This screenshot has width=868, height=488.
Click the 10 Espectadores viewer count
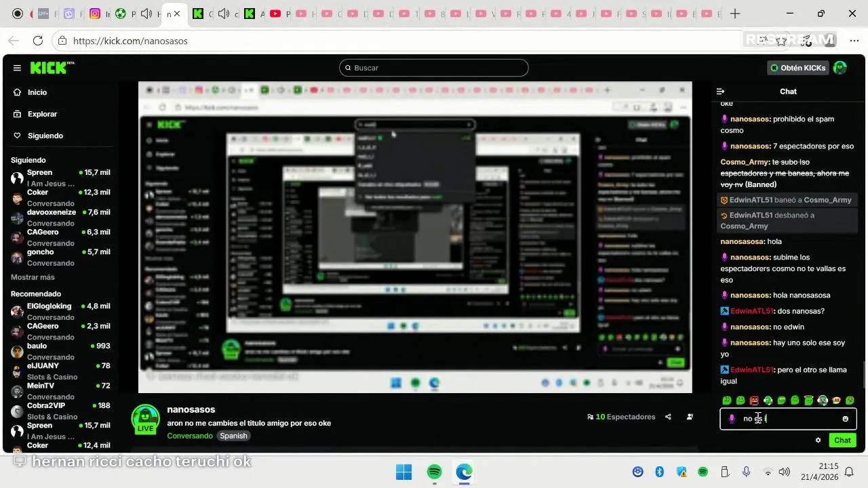click(x=621, y=417)
